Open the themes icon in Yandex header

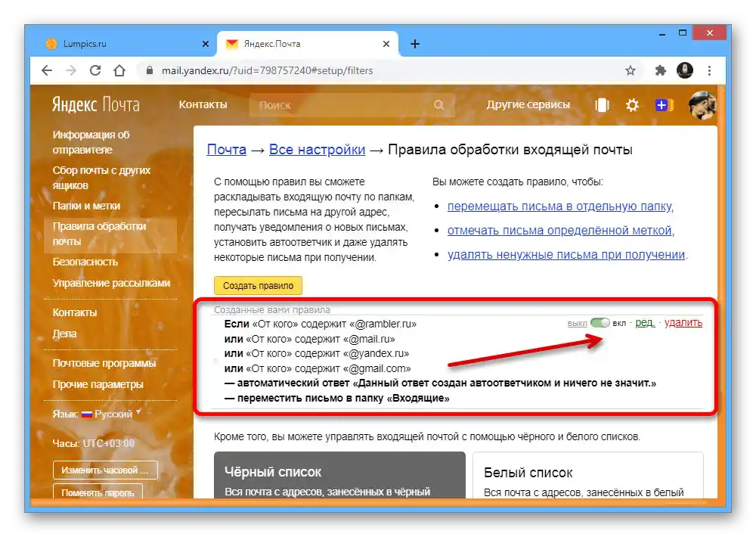tap(603, 104)
